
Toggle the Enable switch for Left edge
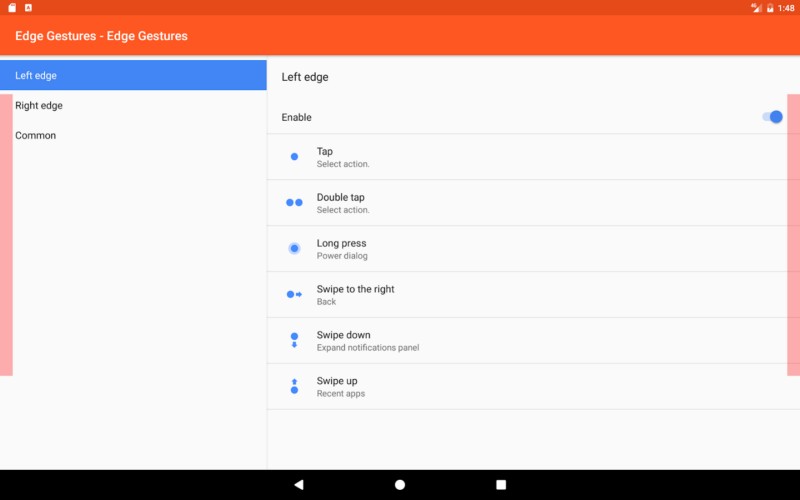(x=772, y=117)
